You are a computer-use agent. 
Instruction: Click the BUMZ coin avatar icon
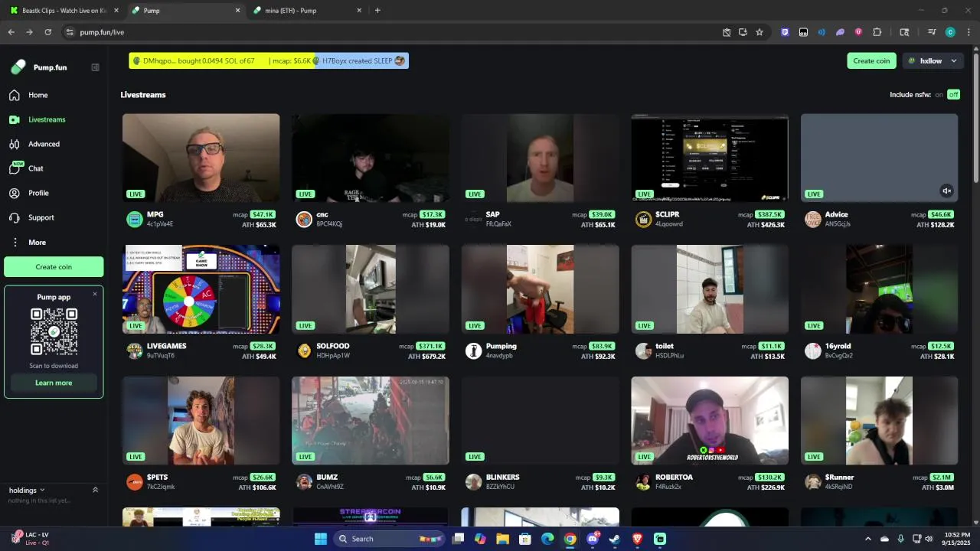(x=304, y=482)
